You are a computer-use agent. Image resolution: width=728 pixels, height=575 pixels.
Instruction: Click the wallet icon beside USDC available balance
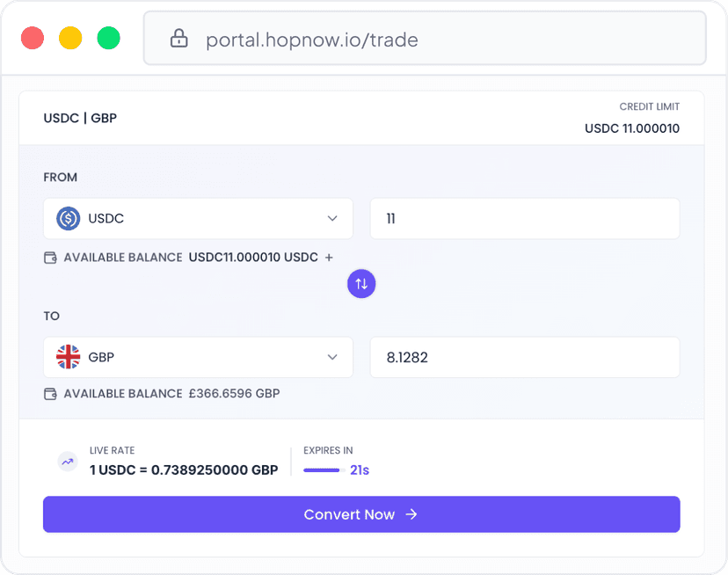pyautogui.click(x=50, y=258)
